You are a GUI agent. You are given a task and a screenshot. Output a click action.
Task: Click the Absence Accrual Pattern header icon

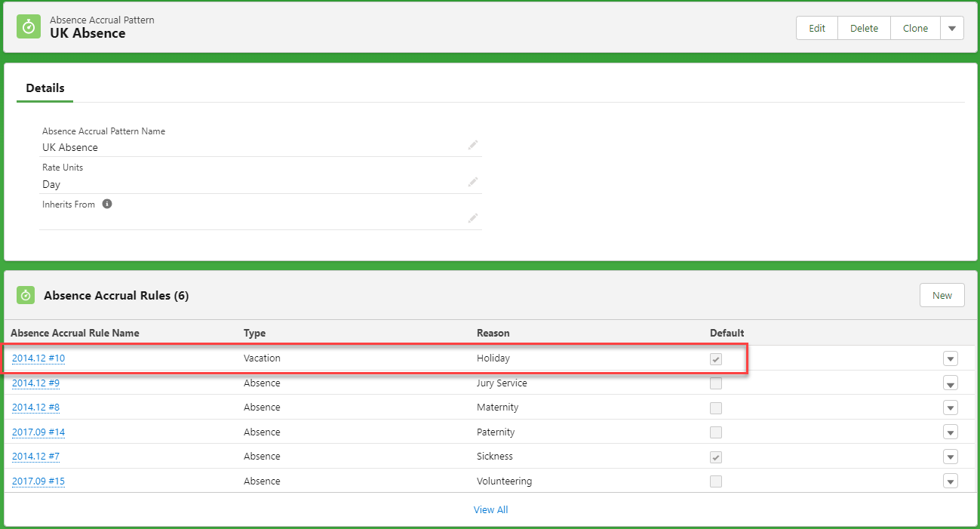(29, 26)
